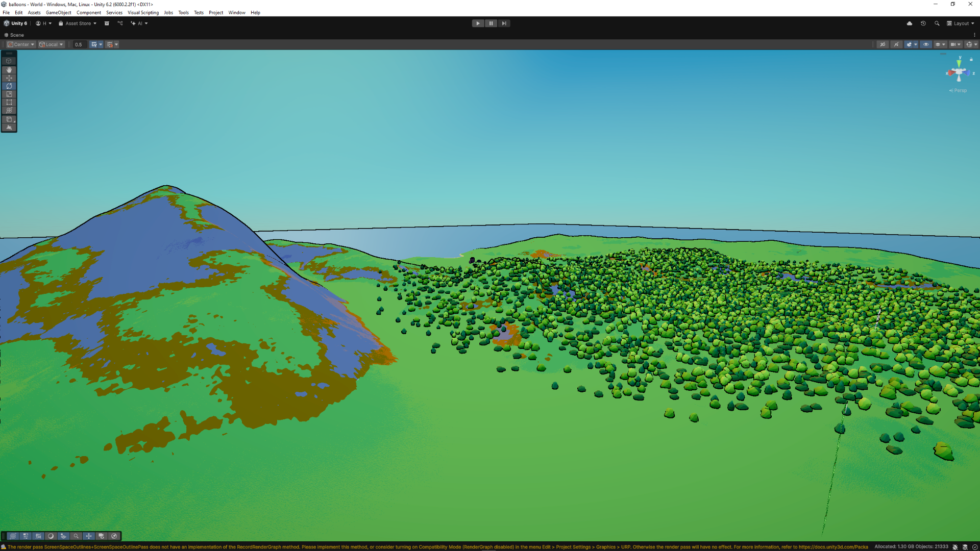Open the Assets menu
This screenshot has height=551, width=980.
tap(34, 13)
